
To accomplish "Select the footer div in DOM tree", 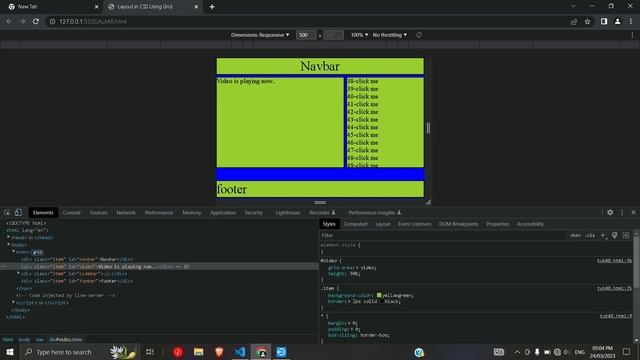I will 77,281.
